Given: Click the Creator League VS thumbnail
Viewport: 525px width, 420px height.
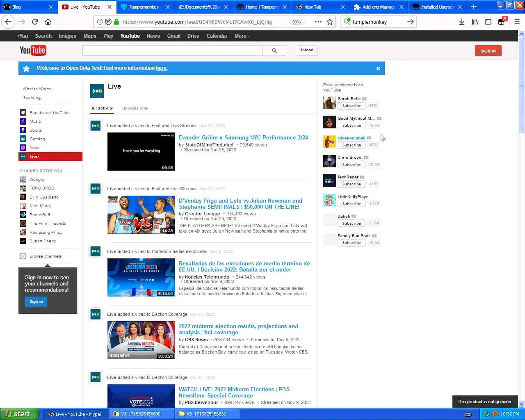Looking at the screenshot, I should (141, 215).
